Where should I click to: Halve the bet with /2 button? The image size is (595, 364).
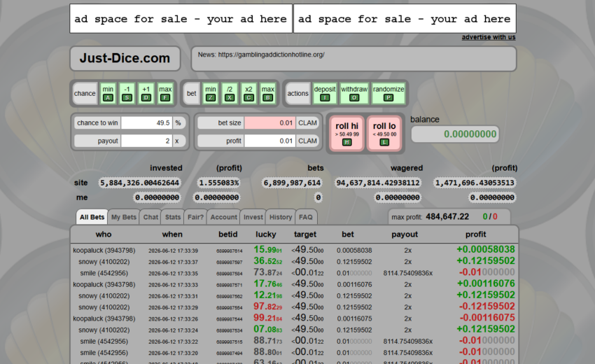click(230, 93)
